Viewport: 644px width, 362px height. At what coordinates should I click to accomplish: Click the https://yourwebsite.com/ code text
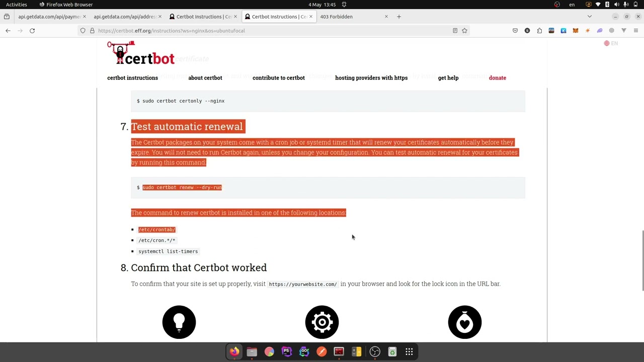[x=303, y=284]
